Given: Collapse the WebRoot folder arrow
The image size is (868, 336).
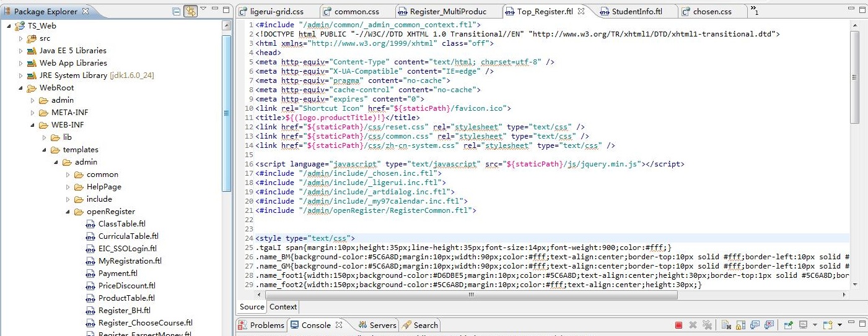Looking at the screenshot, I should pyautogui.click(x=20, y=88).
